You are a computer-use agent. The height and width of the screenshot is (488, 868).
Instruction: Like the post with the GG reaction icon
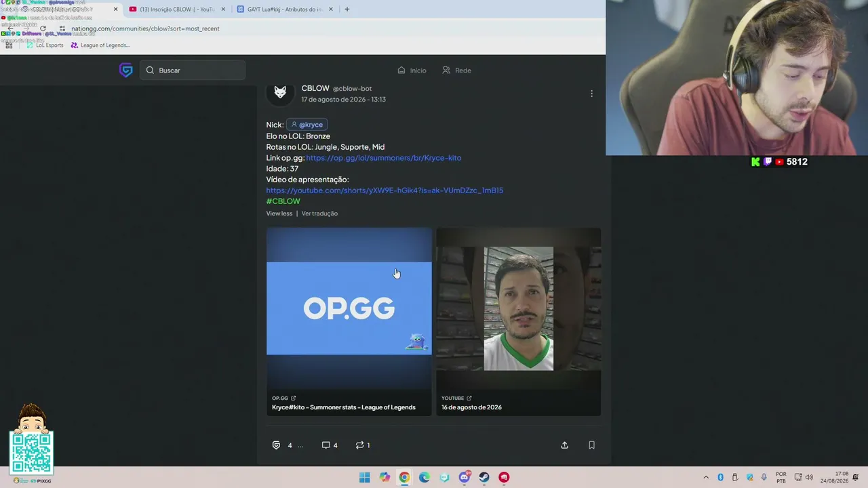pos(276,445)
